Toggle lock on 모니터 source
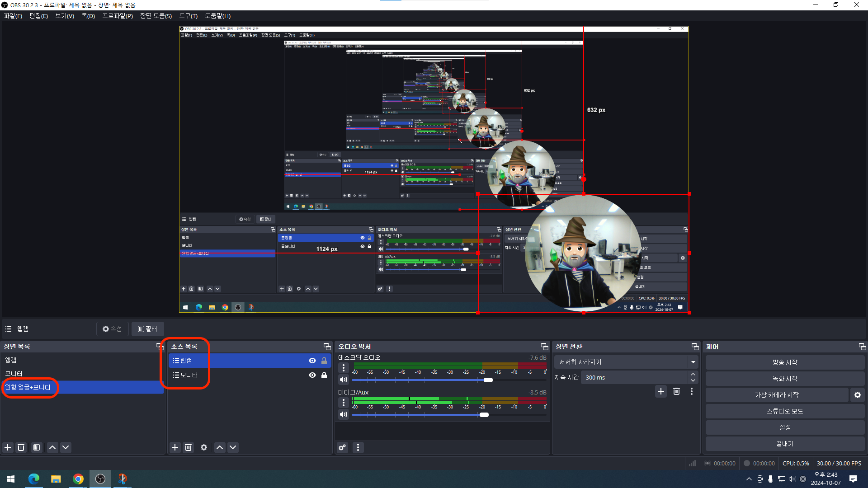The image size is (868, 488). tap(324, 375)
